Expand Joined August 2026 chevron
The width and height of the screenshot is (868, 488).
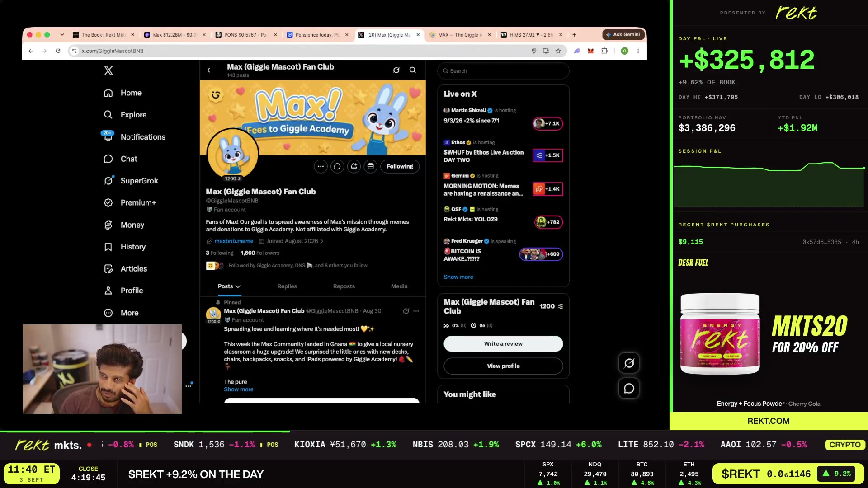[322, 241]
